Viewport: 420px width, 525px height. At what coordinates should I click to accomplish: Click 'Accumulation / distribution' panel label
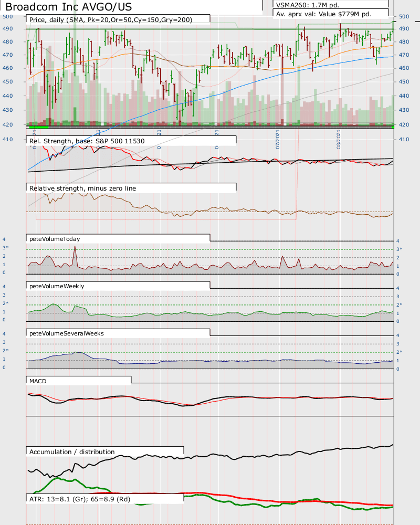[x=72, y=451]
